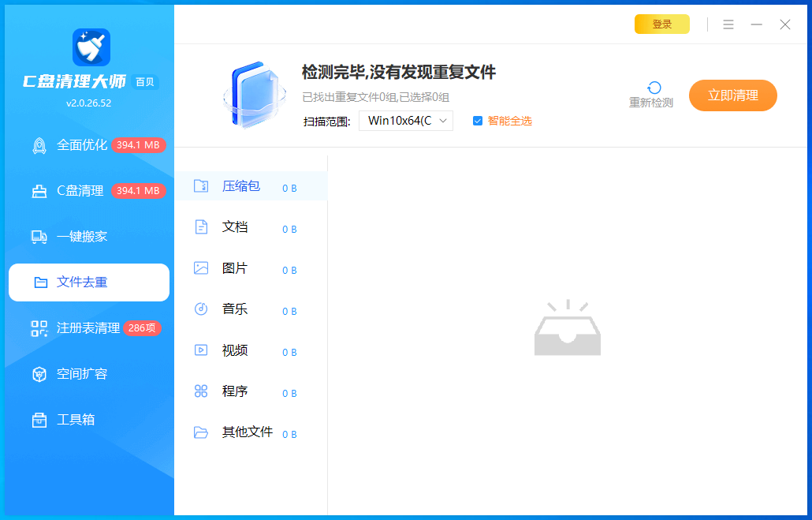Select the 程序 category tab
812x520 pixels.
pyautogui.click(x=251, y=391)
